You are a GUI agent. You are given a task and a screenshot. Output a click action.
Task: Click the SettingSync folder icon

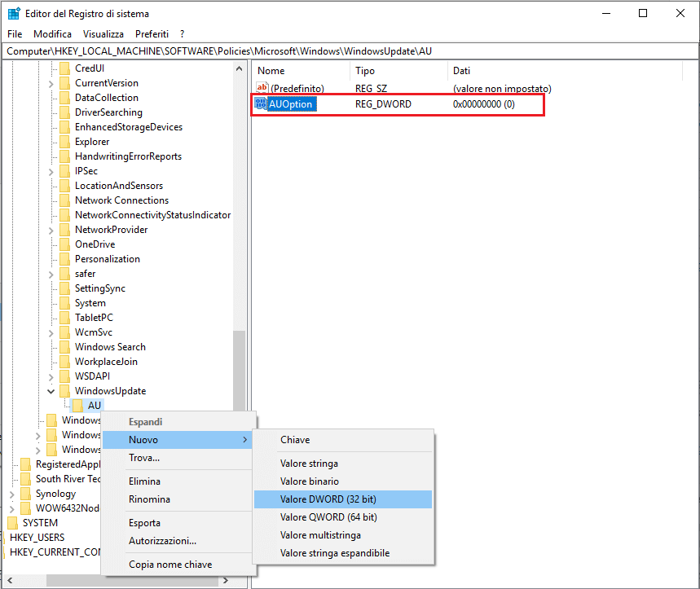64,288
